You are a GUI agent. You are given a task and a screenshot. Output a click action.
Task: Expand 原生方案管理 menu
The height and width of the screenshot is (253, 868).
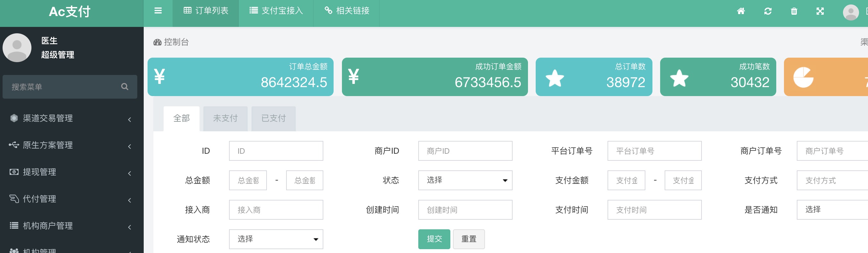click(72, 145)
